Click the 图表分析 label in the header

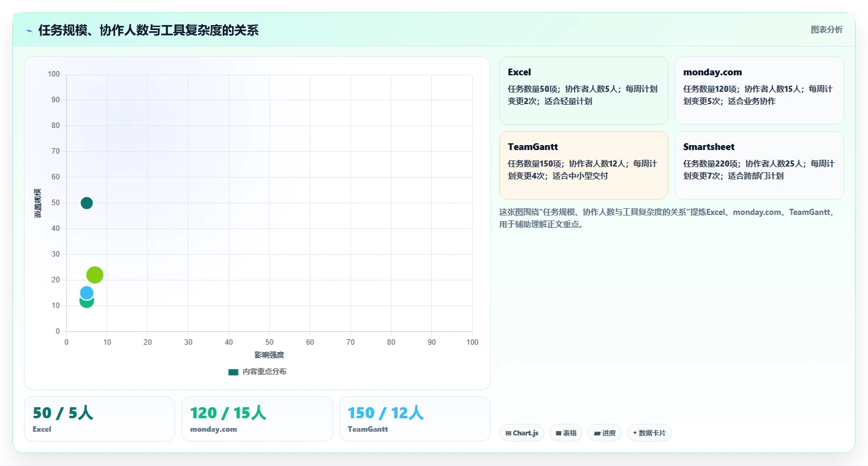(x=826, y=29)
